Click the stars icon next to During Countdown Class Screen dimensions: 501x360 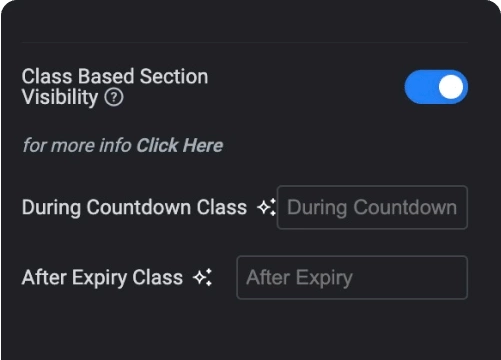(267, 207)
